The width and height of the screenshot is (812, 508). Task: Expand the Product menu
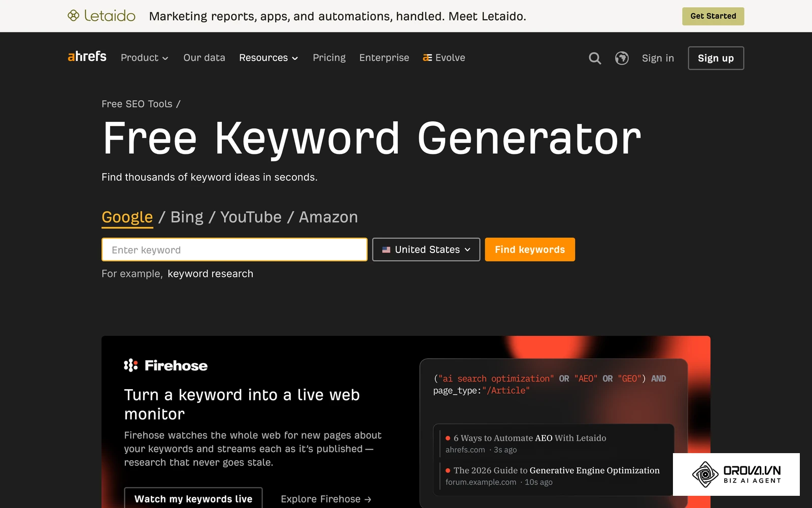[x=144, y=58]
